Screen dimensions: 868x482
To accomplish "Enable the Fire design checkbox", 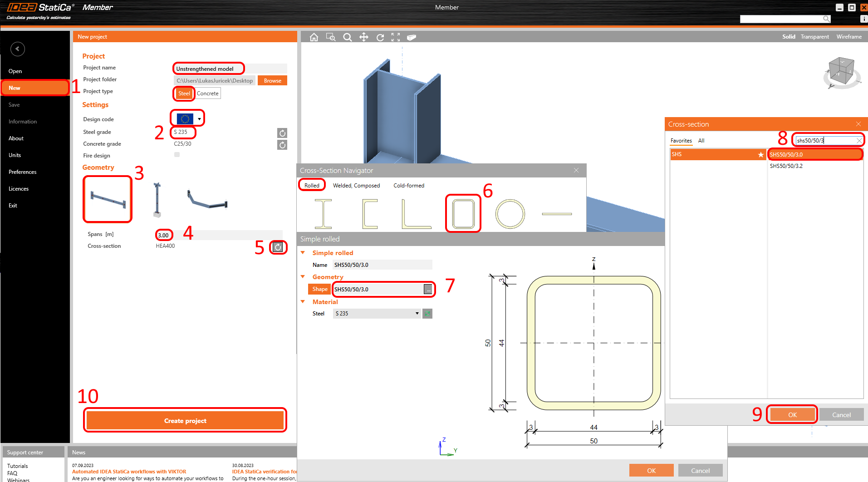I will pyautogui.click(x=177, y=155).
